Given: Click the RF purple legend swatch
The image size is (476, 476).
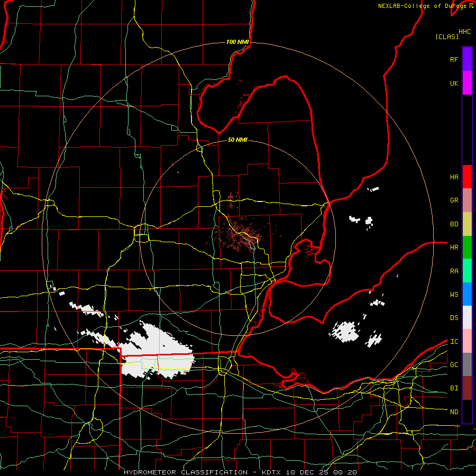Looking at the screenshot, I should (x=467, y=59).
